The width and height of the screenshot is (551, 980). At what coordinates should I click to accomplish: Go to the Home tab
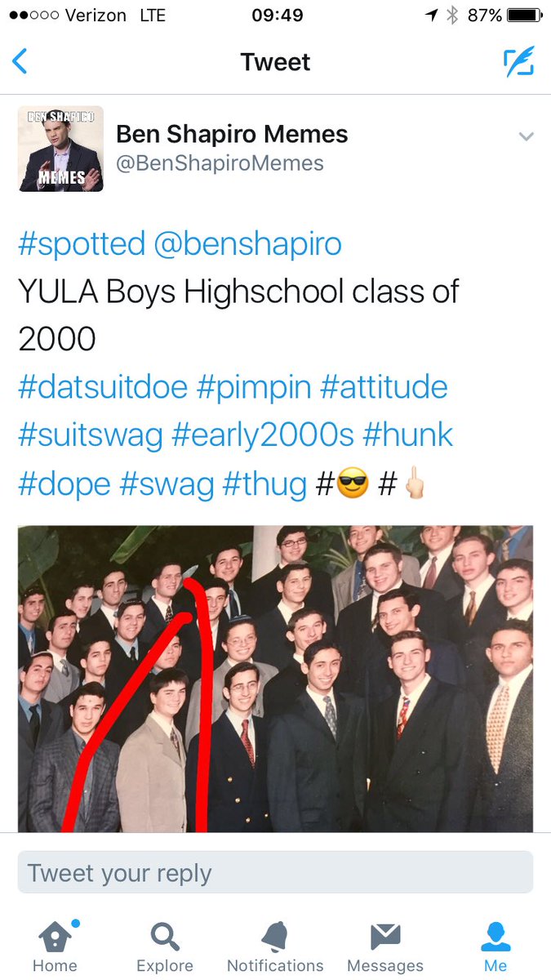tap(55, 947)
